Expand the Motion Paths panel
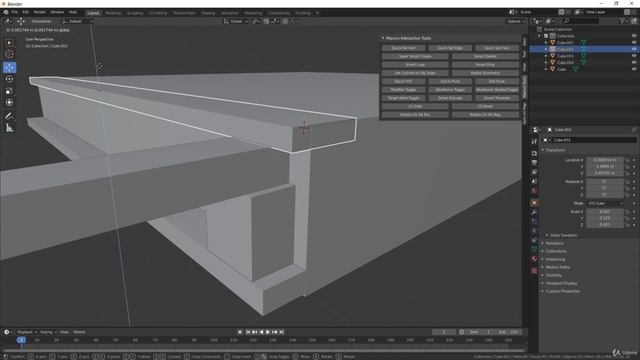The width and height of the screenshot is (640, 360). tap(558, 267)
